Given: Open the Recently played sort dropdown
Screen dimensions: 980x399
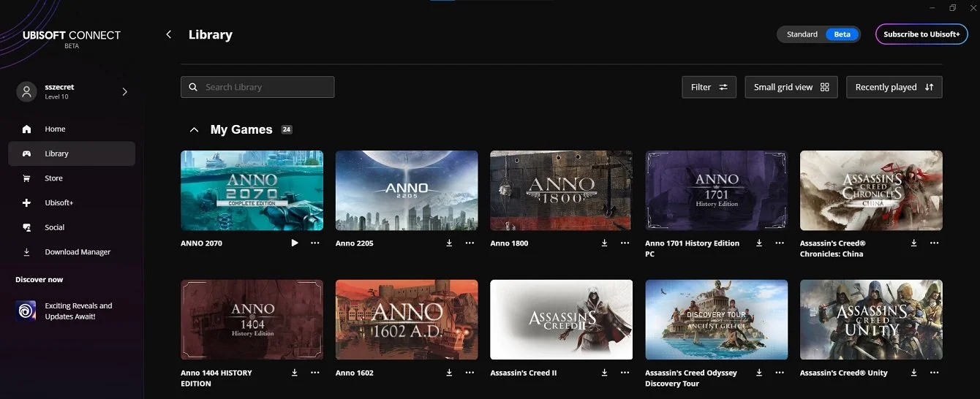Looking at the screenshot, I should tap(894, 87).
